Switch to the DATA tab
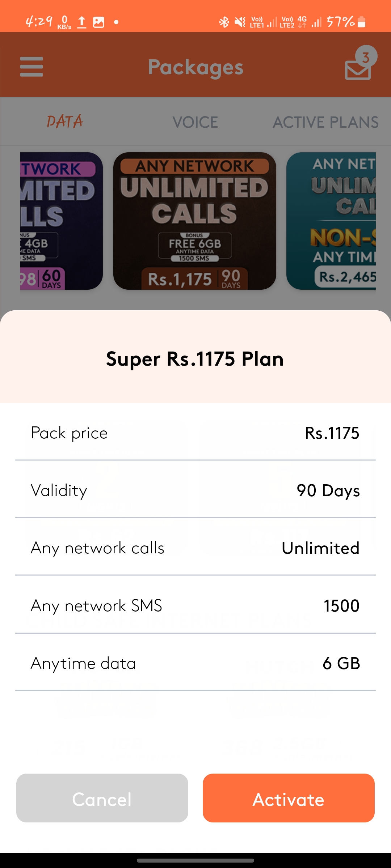391x868 pixels. [x=65, y=122]
